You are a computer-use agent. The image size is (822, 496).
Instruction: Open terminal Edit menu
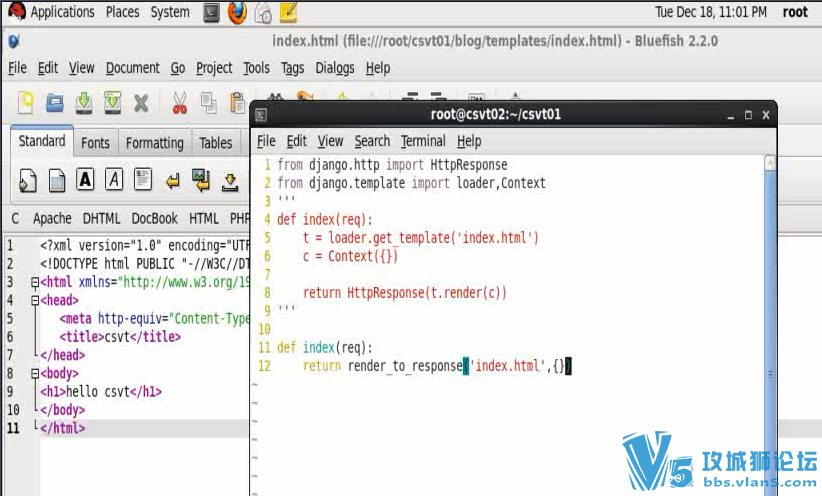[x=296, y=141]
